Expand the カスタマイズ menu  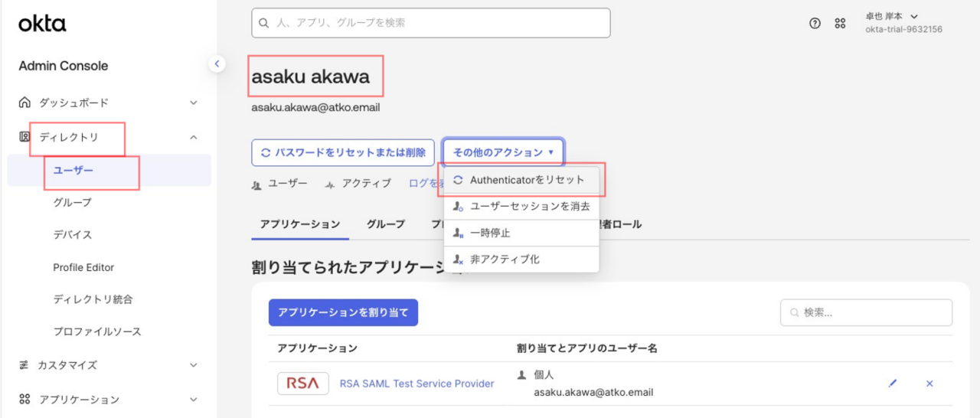(x=194, y=365)
